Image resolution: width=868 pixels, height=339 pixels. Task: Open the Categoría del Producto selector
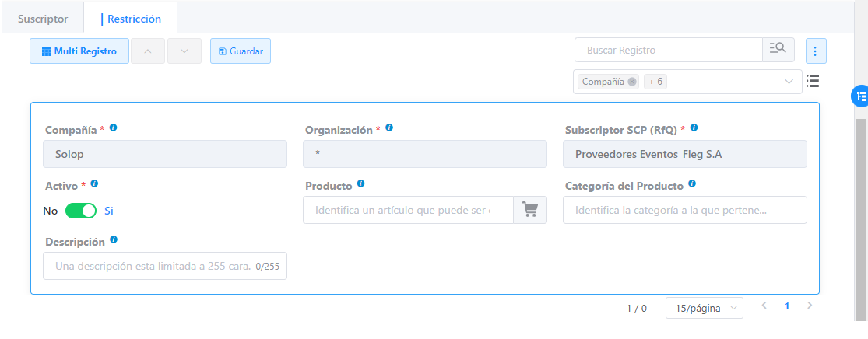684,210
